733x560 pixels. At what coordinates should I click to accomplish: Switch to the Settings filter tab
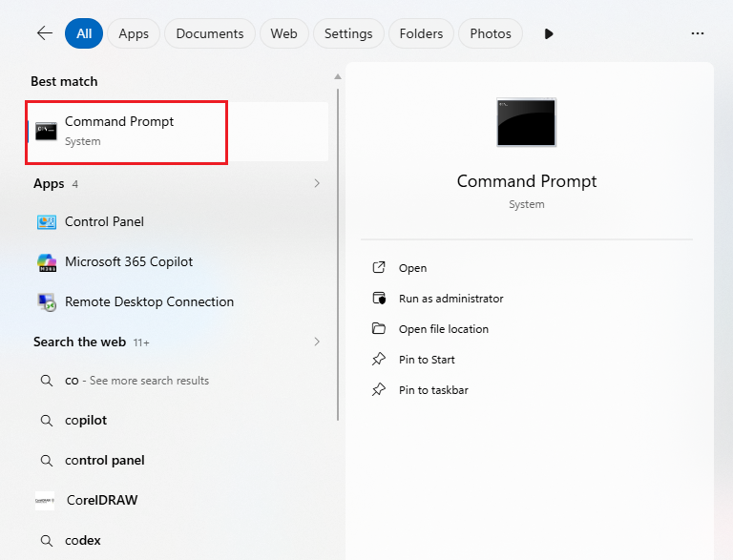click(348, 33)
